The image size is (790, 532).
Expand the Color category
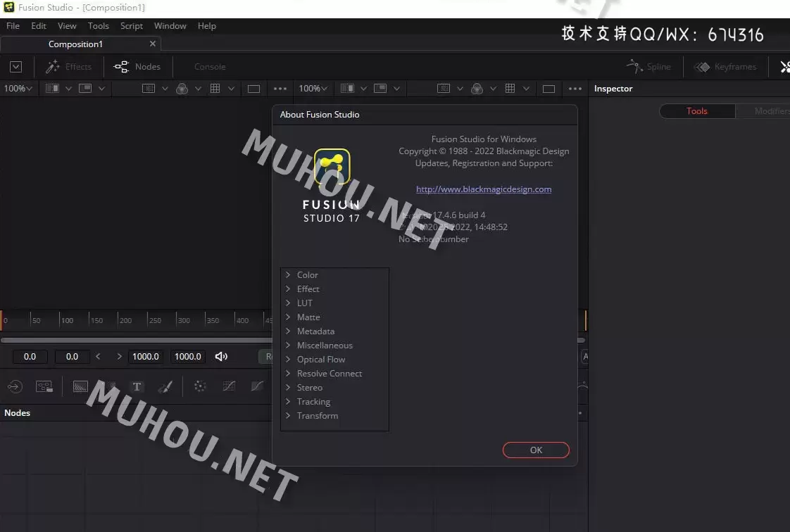288,275
